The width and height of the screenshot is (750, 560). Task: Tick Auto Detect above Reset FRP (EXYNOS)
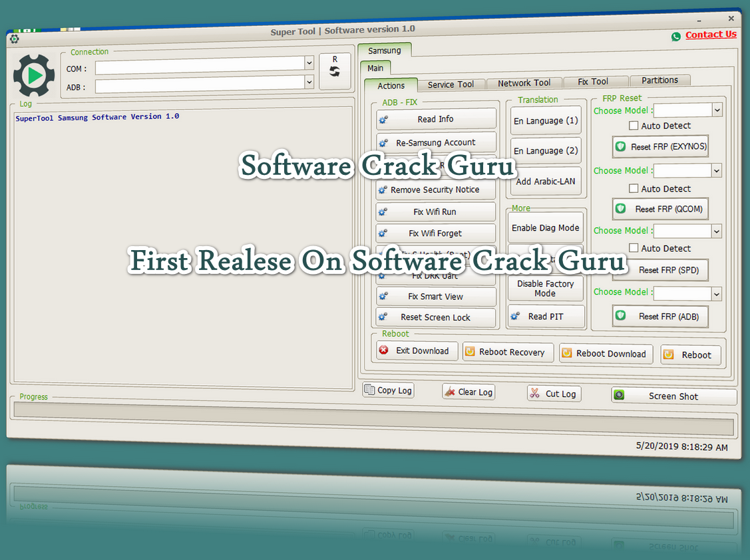tap(634, 126)
